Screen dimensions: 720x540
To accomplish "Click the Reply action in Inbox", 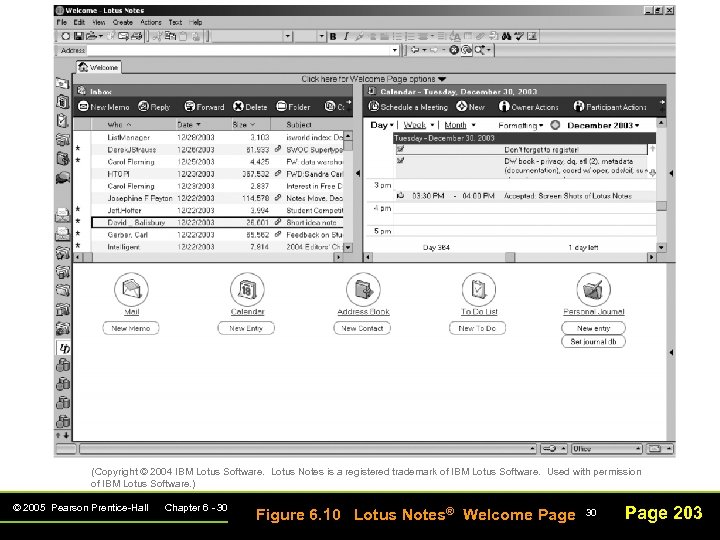I will click(154, 107).
